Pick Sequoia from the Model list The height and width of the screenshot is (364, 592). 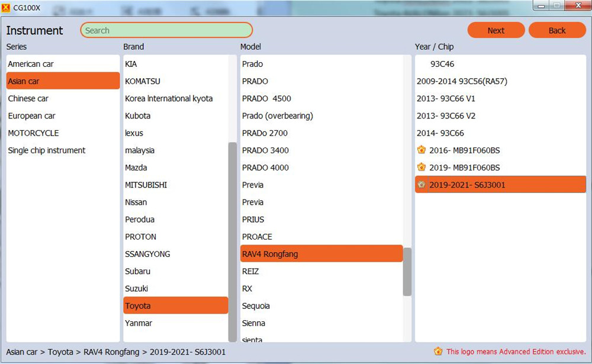click(x=321, y=305)
